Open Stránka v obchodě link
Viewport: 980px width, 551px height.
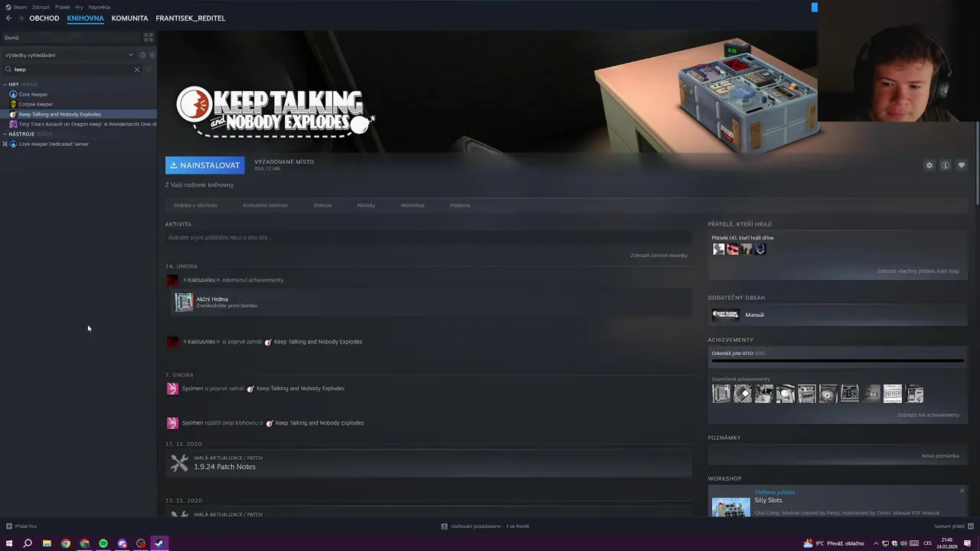click(x=195, y=205)
